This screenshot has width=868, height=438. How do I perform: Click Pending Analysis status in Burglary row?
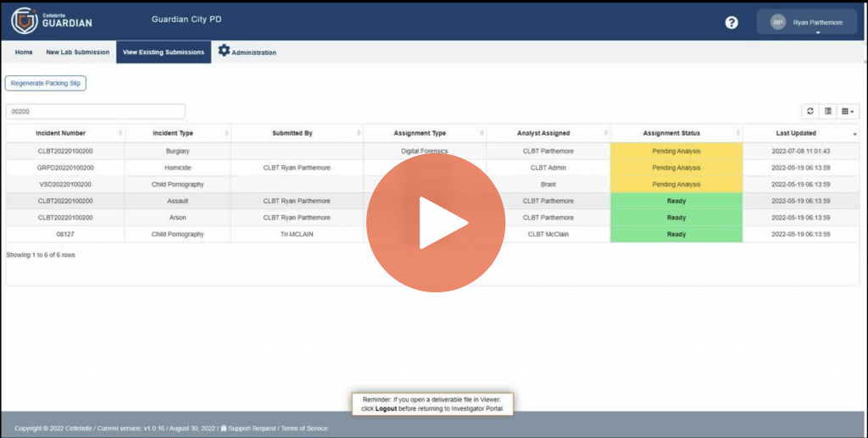click(x=676, y=151)
